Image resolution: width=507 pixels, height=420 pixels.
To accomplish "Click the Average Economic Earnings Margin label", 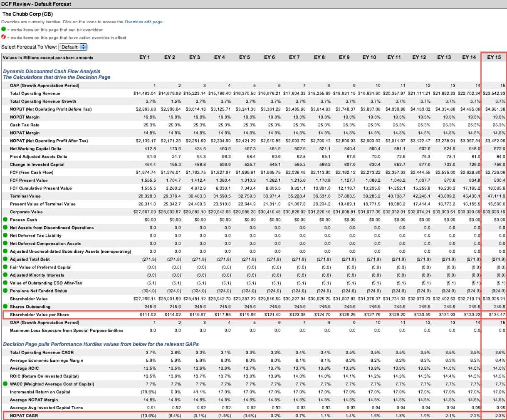I will pos(47,361).
